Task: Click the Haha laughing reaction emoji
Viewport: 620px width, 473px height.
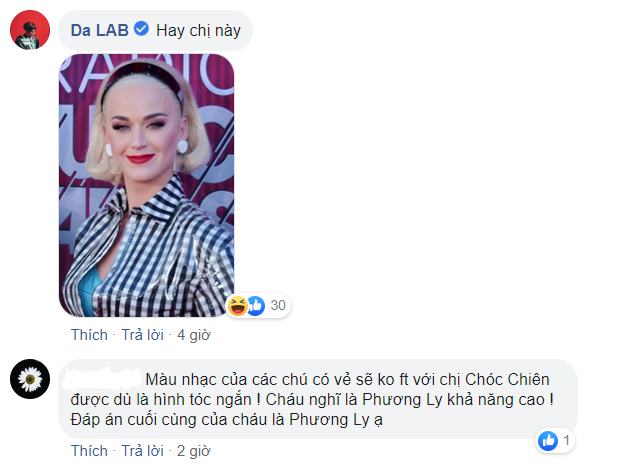Action: pos(238,305)
